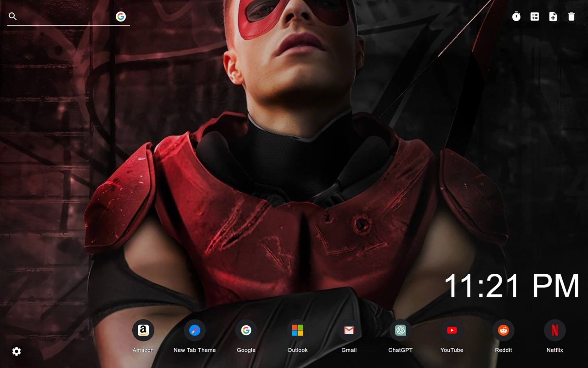The height and width of the screenshot is (368, 588).
Task: Open the Reddit shortcut icon
Action: pos(503,330)
